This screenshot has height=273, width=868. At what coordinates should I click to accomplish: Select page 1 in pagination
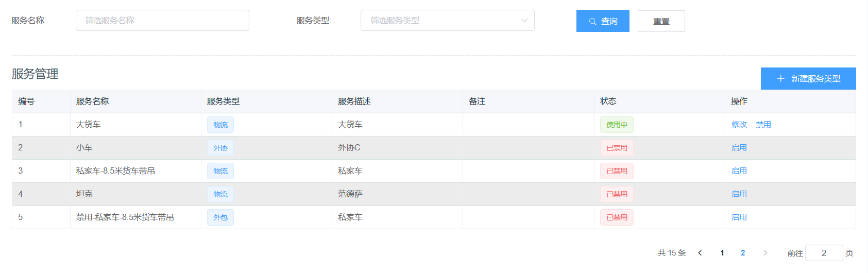[722, 253]
